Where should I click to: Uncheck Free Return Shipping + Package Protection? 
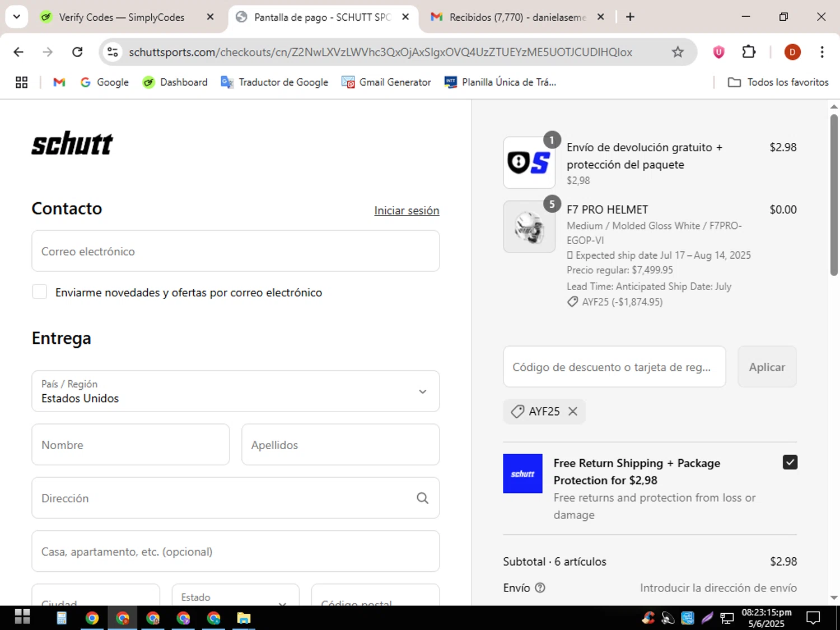click(x=790, y=463)
